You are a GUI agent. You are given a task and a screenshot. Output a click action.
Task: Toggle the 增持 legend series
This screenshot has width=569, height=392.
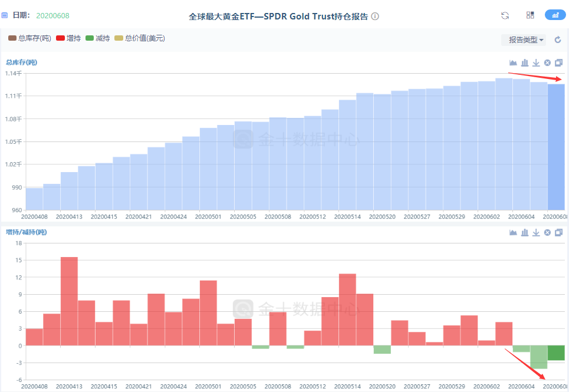[68, 38]
